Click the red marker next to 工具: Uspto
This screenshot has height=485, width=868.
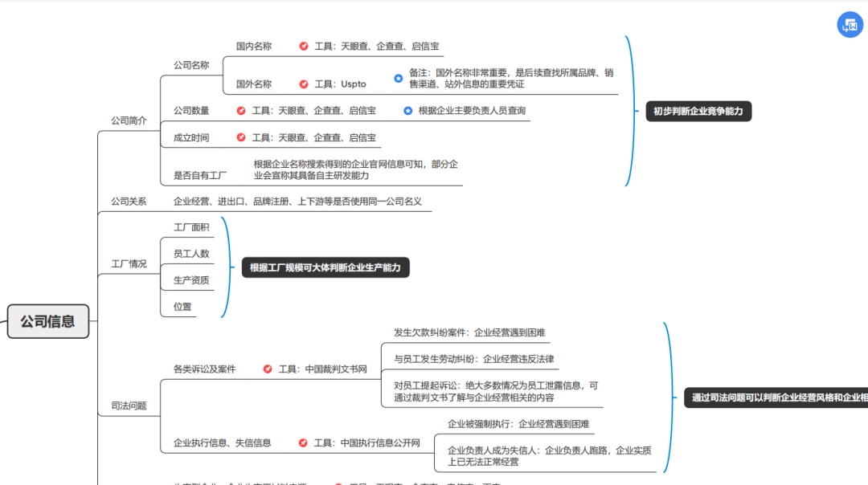303,84
